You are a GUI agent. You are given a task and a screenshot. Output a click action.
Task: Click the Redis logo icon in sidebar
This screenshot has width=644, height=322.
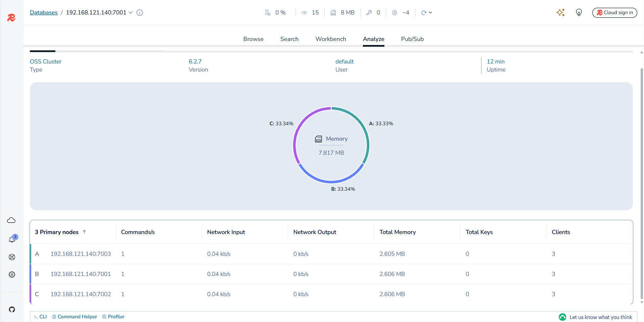(x=11, y=17)
